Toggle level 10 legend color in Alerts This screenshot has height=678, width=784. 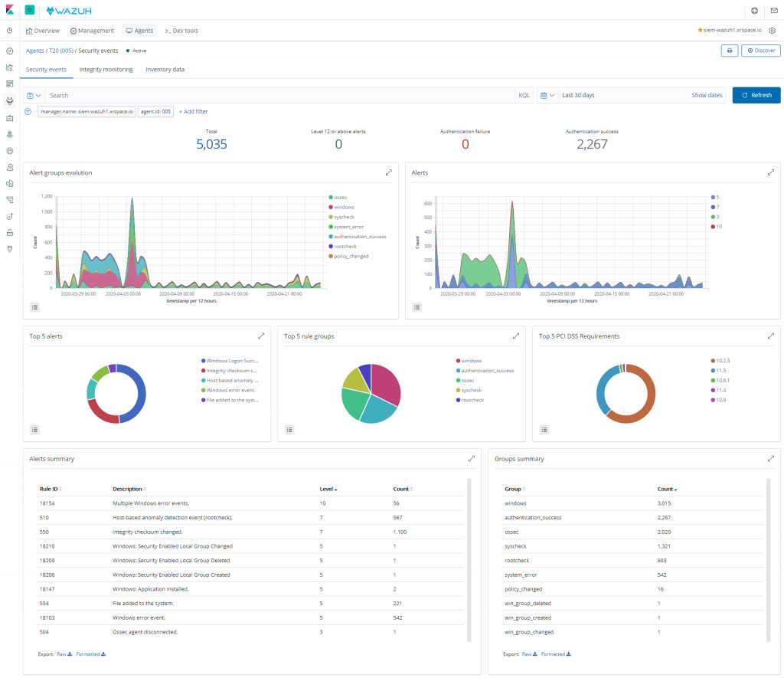pos(713,228)
